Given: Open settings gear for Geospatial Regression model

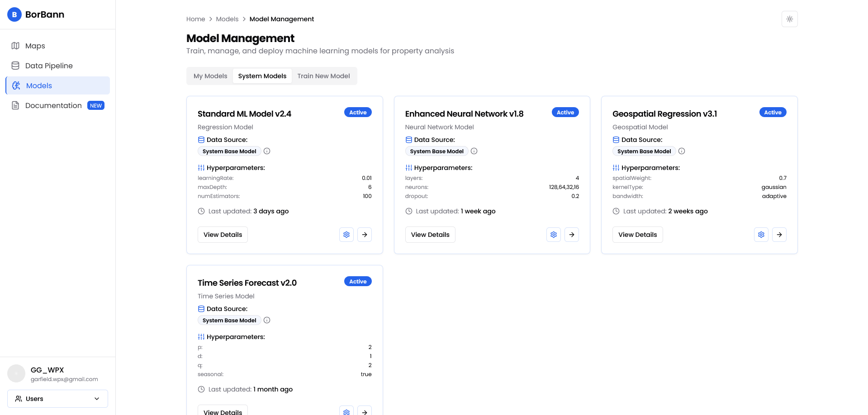Looking at the screenshot, I should coord(761,235).
